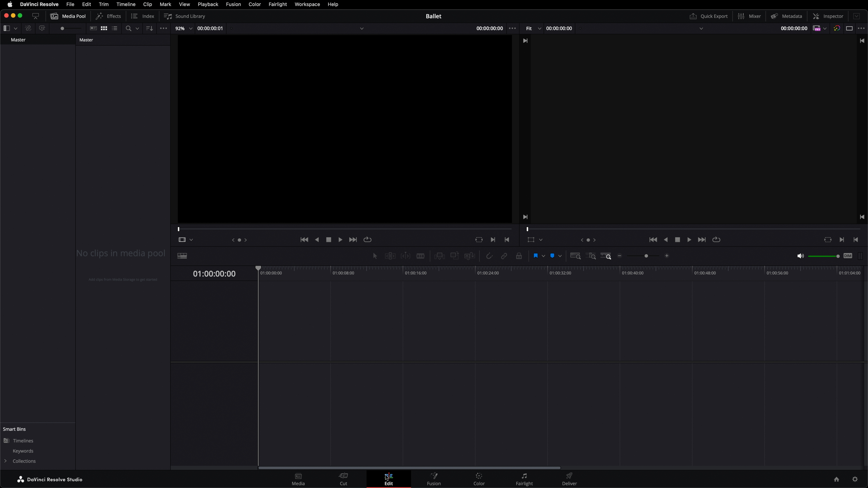The image size is (868, 488).
Task: Toggle timeline snapping magnet
Action: [489, 256]
